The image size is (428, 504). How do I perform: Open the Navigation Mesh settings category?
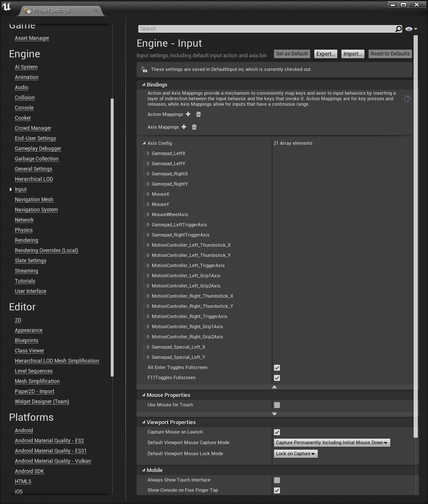coord(34,199)
